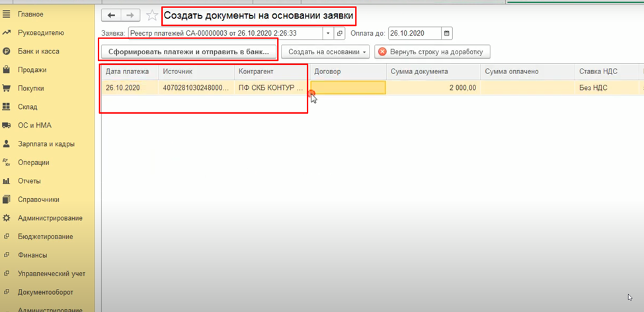Select the ПФ СКБ КОНТУР counterparty cell

(x=272, y=88)
